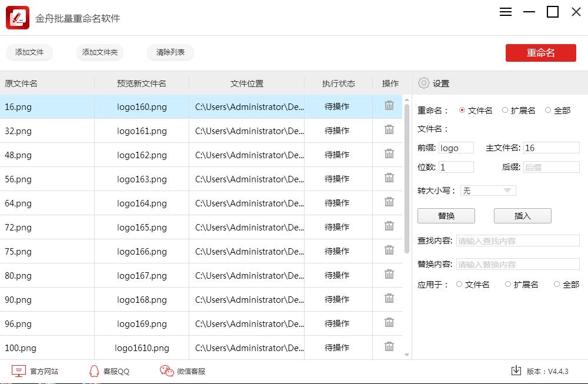
Task: Click the 客服QQ support icon
Action: click(94, 371)
